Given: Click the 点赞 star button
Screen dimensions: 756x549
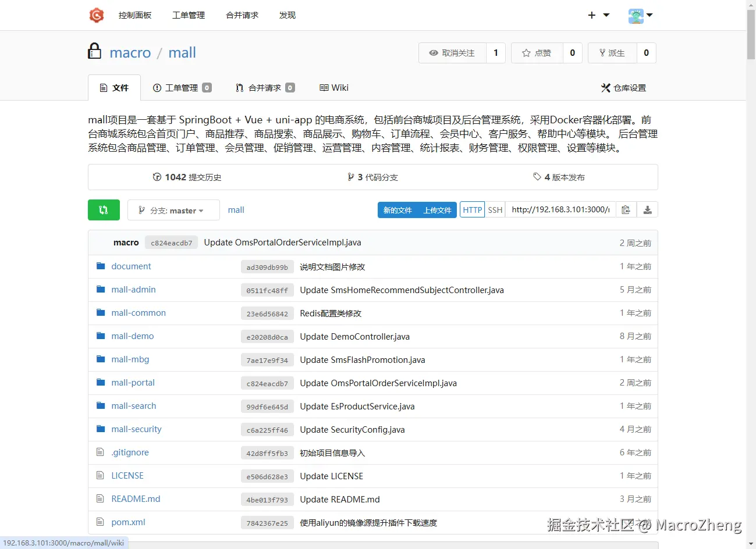Looking at the screenshot, I should click(x=537, y=53).
